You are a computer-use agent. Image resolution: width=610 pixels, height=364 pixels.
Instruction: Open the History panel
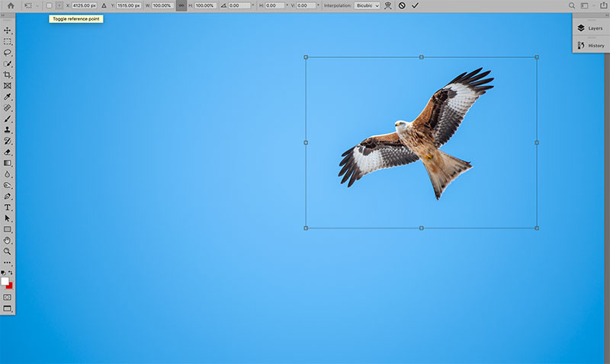coord(590,46)
